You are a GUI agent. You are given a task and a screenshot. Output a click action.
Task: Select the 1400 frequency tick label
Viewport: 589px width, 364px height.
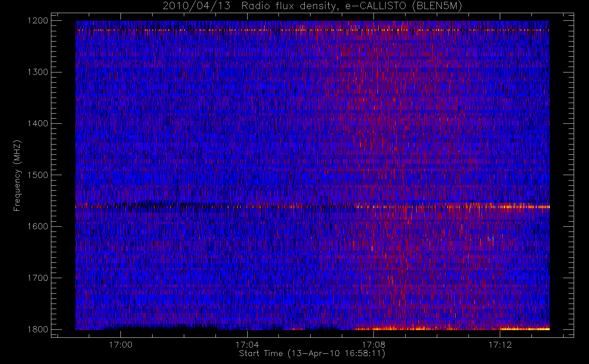pyautogui.click(x=38, y=123)
